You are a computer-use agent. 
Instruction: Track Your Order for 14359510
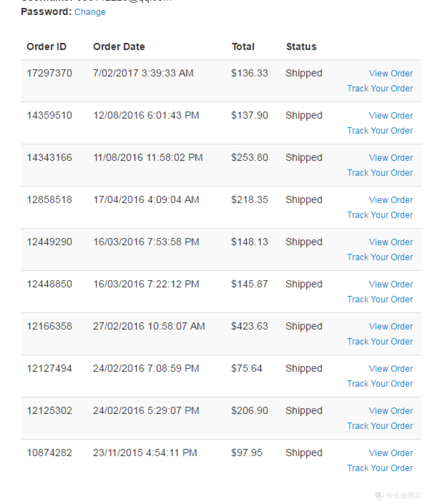[x=380, y=131]
